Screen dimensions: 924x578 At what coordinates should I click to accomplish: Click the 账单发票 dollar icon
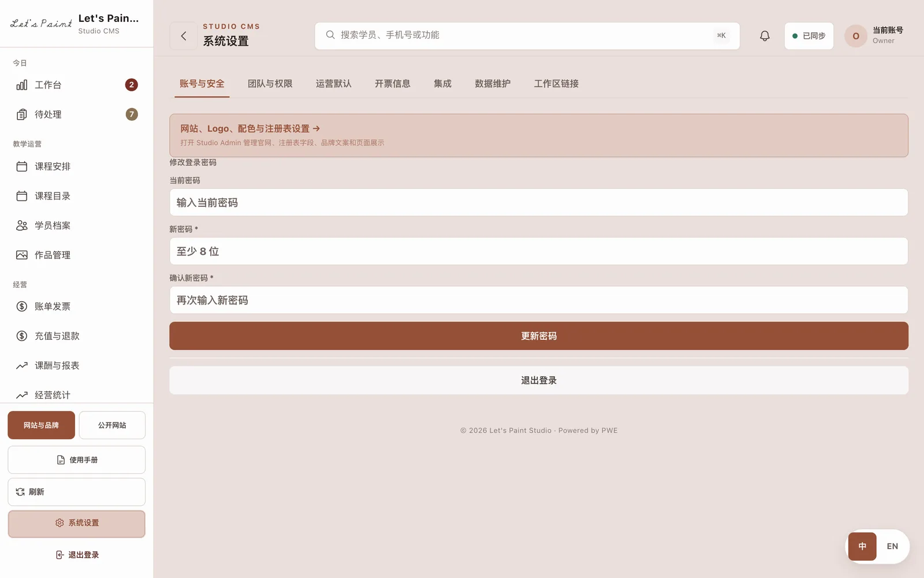(22, 306)
